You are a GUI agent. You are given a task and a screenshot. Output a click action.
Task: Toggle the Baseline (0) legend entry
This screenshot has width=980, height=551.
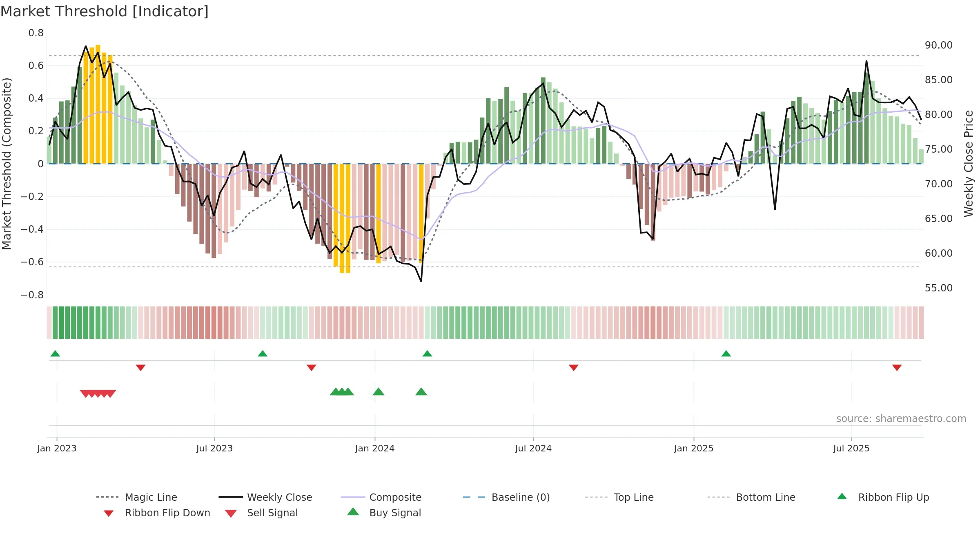tap(506, 497)
